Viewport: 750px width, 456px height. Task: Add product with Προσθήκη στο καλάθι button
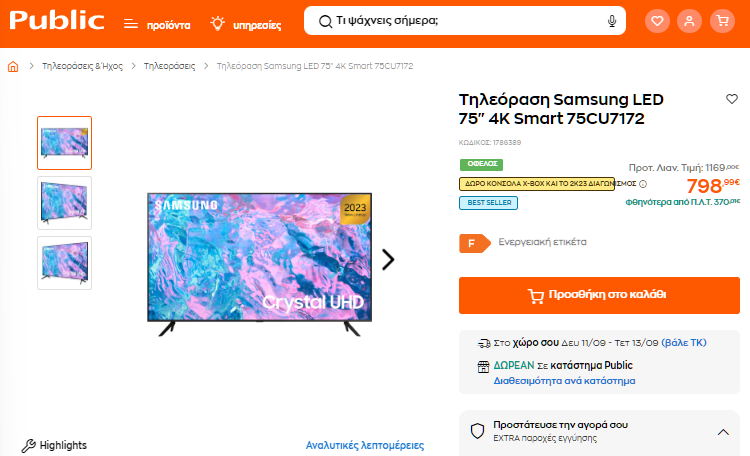(x=599, y=295)
